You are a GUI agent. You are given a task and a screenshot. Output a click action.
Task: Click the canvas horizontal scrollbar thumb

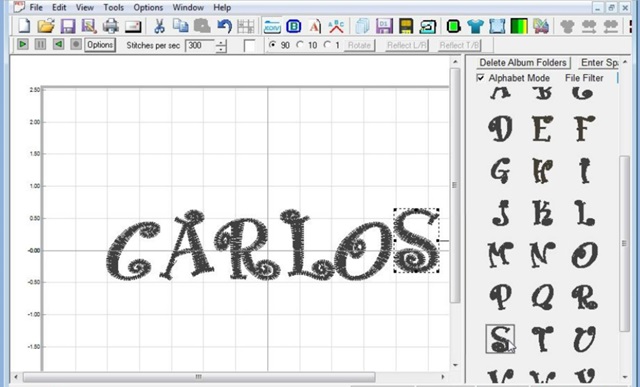point(199,376)
